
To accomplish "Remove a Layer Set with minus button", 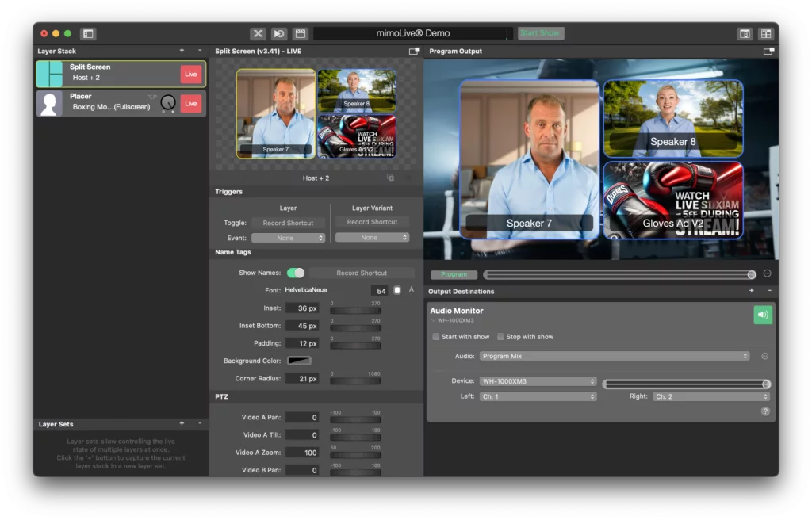I will 200,423.
